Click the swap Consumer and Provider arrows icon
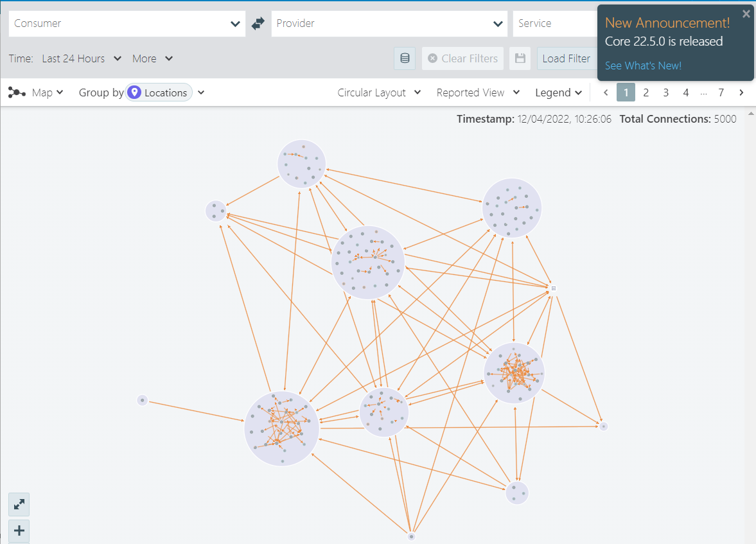The height and width of the screenshot is (544, 756). pos(258,24)
